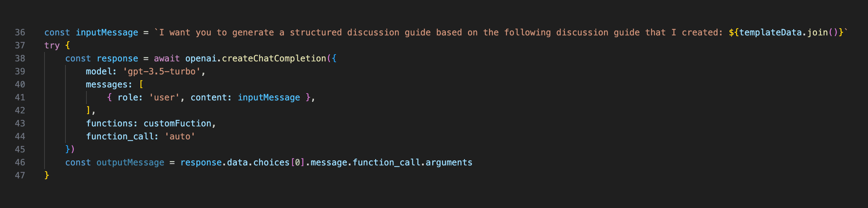
Task: Click the createChatCompletion method call
Action: pyautogui.click(x=274, y=58)
